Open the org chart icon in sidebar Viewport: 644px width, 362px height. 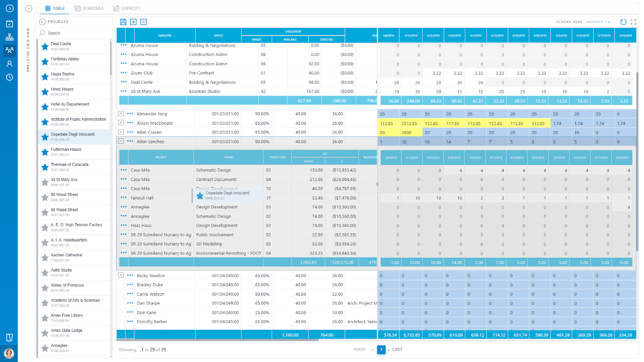click(9, 37)
